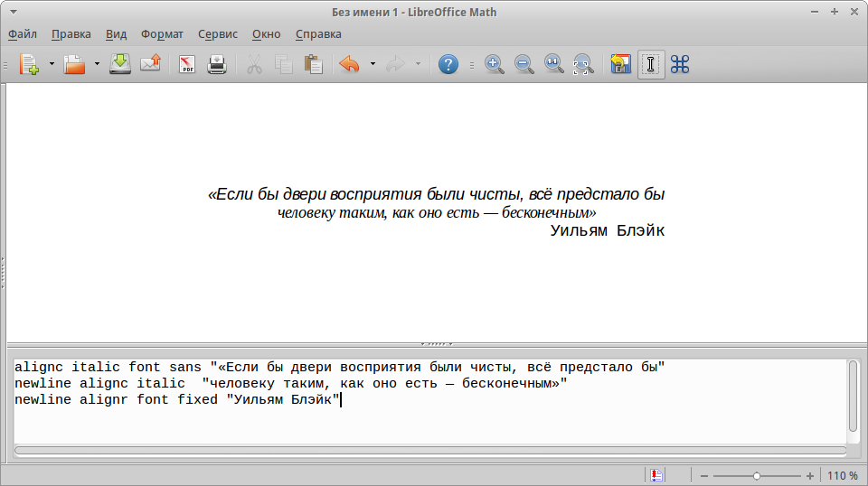Viewport: 868px width, 486px height.
Task: Open the Symbols catalog icon
Action: point(680,64)
